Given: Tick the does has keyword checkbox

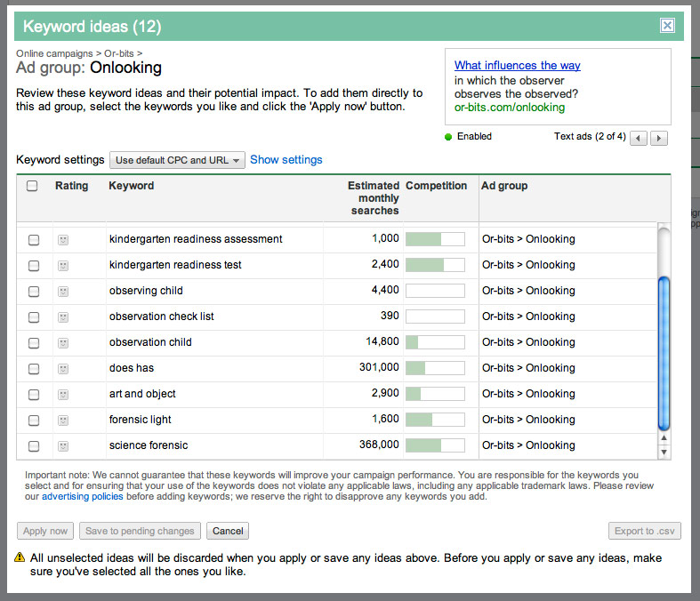Looking at the screenshot, I should click(34, 369).
